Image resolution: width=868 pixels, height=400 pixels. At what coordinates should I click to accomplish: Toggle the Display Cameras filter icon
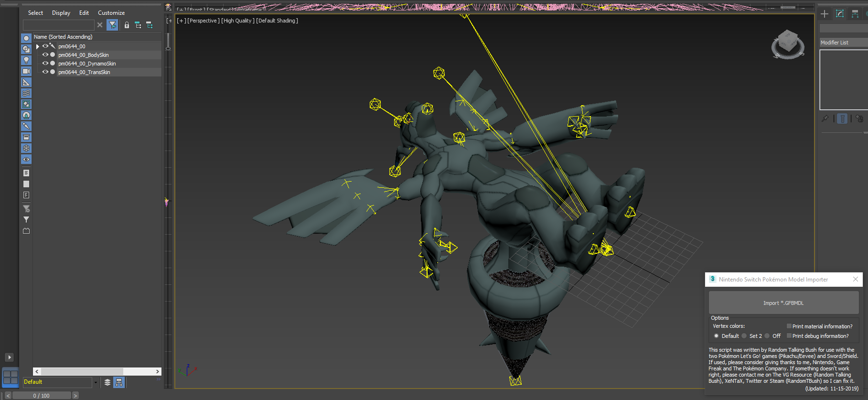pos(26,71)
